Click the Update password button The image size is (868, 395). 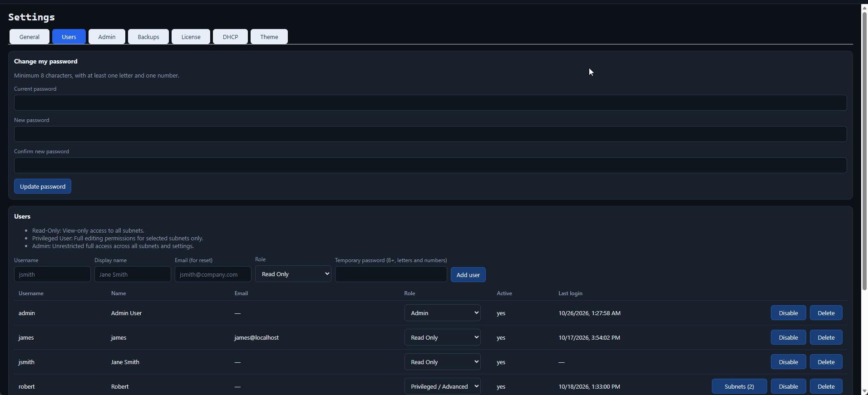[x=43, y=186]
